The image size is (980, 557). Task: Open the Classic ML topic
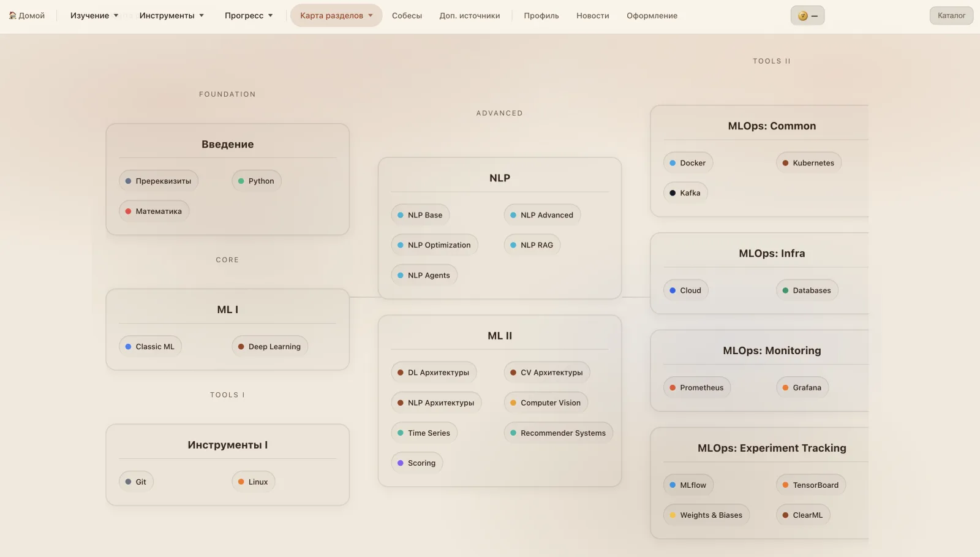tap(150, 346)
